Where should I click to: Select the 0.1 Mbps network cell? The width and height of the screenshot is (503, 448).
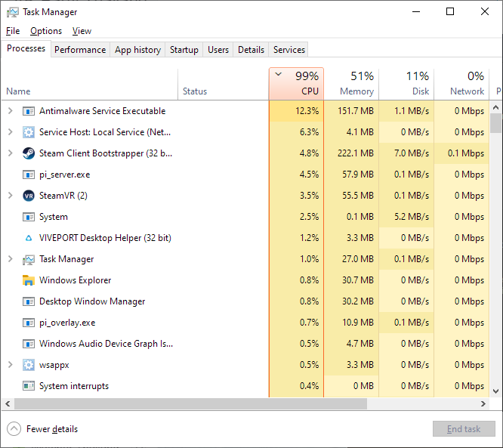coord(461,153)
